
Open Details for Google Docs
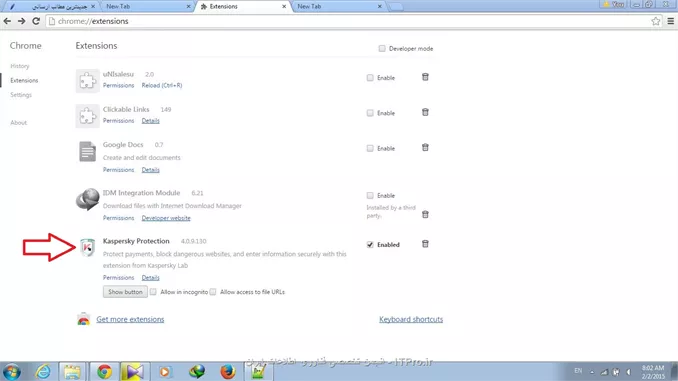(x=150, y=170)
